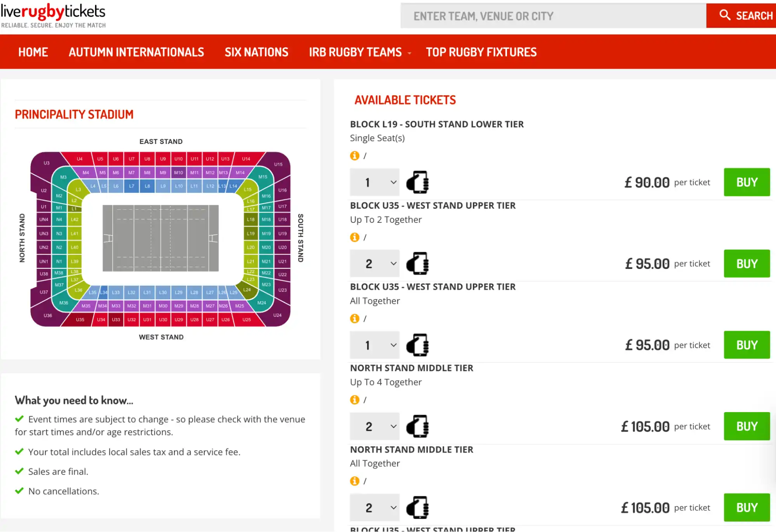Open info icon for North Stand Up To 4
The width and height of the screenshot is (776, 532).
[354, 400]
